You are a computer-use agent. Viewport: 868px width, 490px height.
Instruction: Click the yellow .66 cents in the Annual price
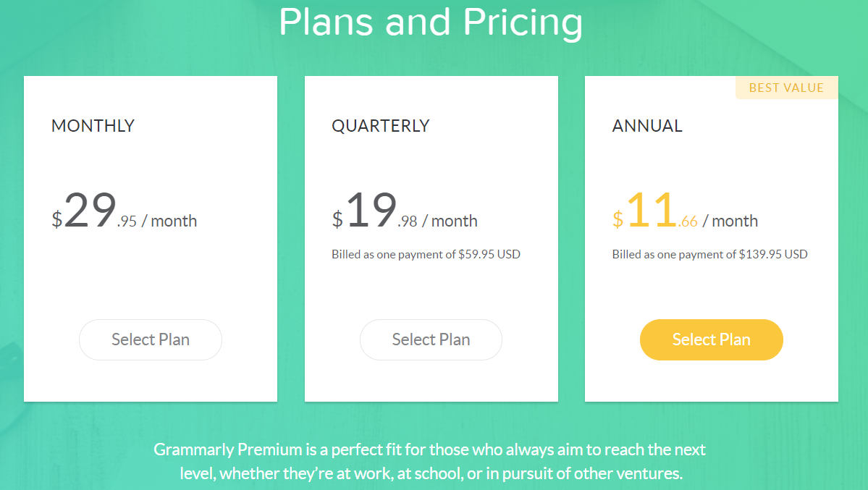(688, 221)
